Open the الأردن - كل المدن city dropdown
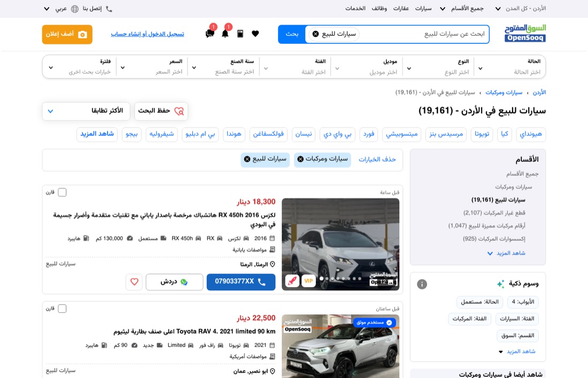This screenshot has width=588, height=378. (x=521, y=9)
